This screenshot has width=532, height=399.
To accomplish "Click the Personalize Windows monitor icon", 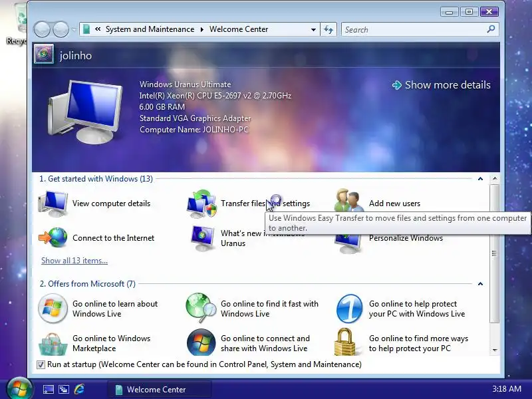I will 348,243.
